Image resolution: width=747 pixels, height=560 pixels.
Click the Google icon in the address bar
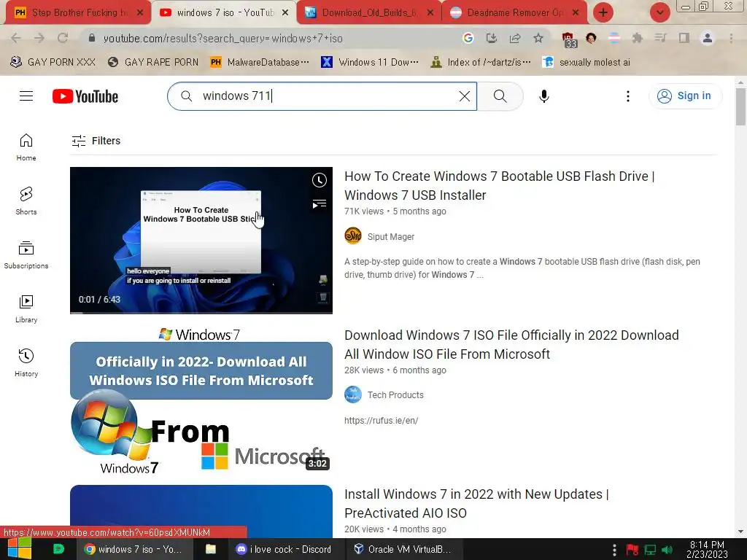(468, 38)
